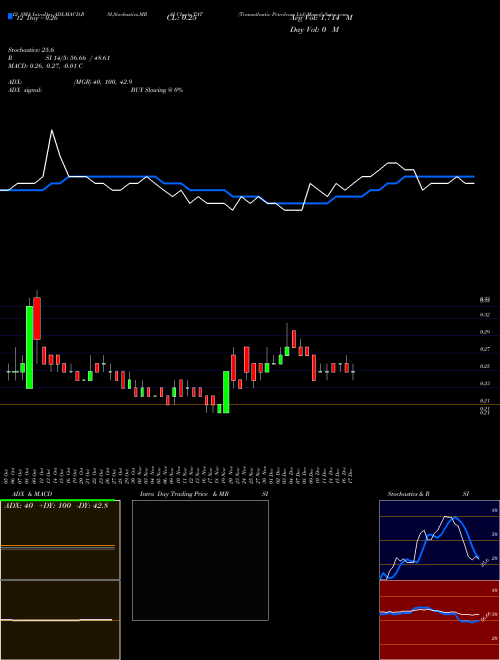
Task: Click the 'Day Vol: 0 M' text
Action: [x=314, y=29]
